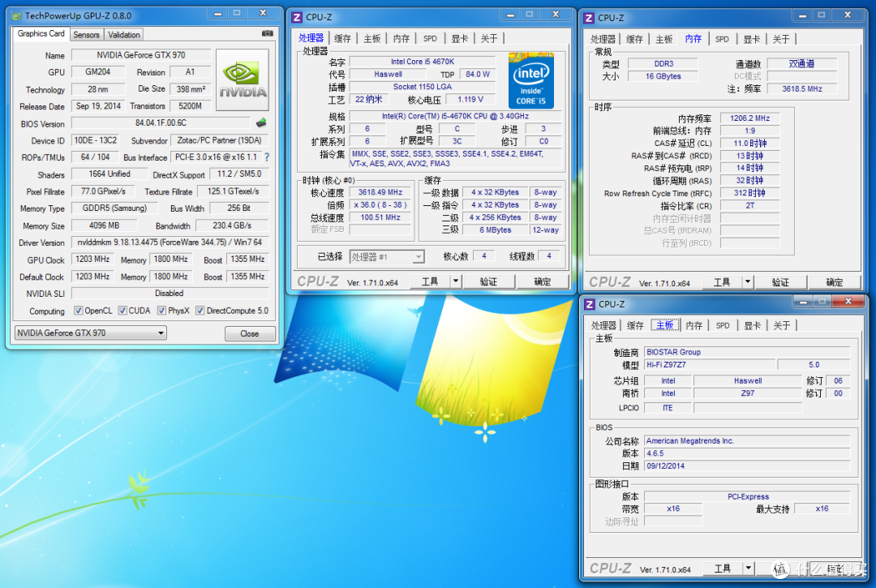This screenshot has width=876, height=588.
Task: Click the manufacturer field BIOSTAR Group
Action: [x=747, y=352]
